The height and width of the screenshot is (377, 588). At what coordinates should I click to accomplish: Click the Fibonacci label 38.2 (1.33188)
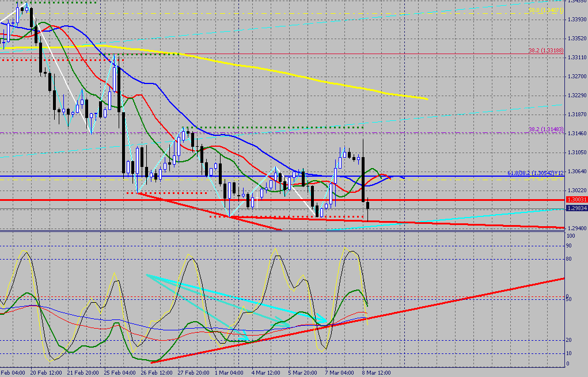click(546, 51)
